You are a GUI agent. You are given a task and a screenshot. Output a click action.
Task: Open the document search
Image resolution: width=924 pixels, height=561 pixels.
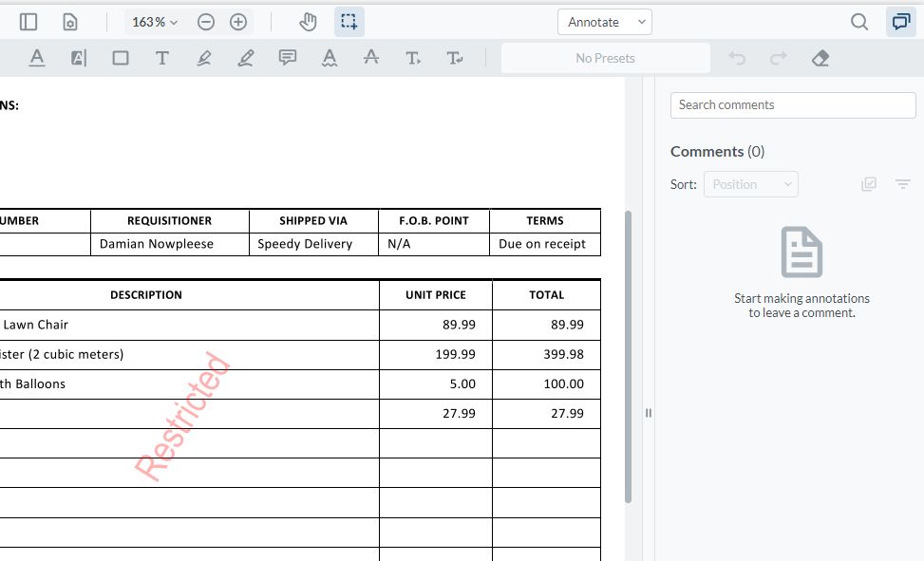pos(859,23)
